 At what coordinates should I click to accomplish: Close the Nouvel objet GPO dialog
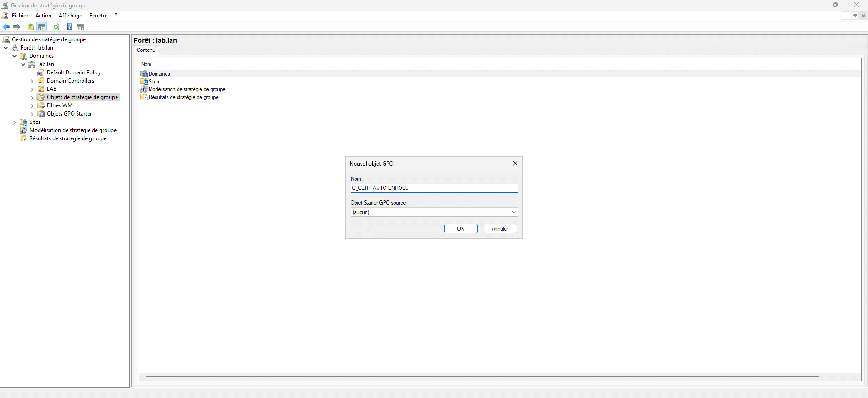[x=515, y=163]
